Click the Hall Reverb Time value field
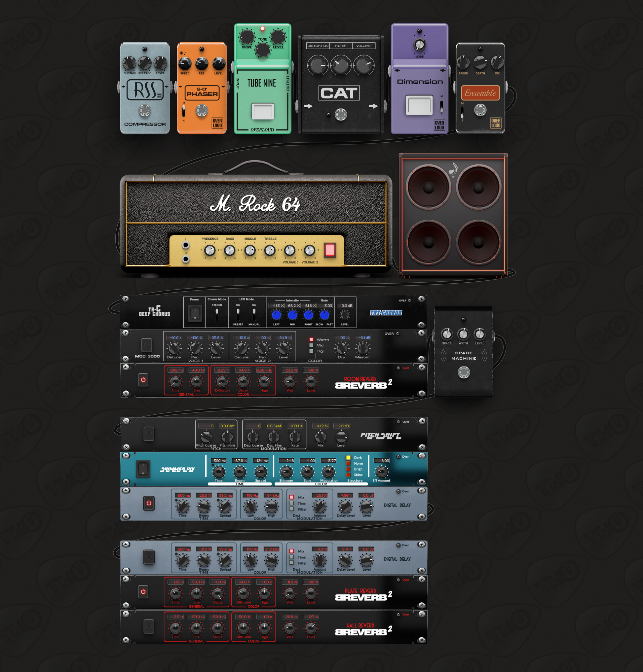Image resolution: width=643 pixels, height=672 pixels. [x=175, y=617]
